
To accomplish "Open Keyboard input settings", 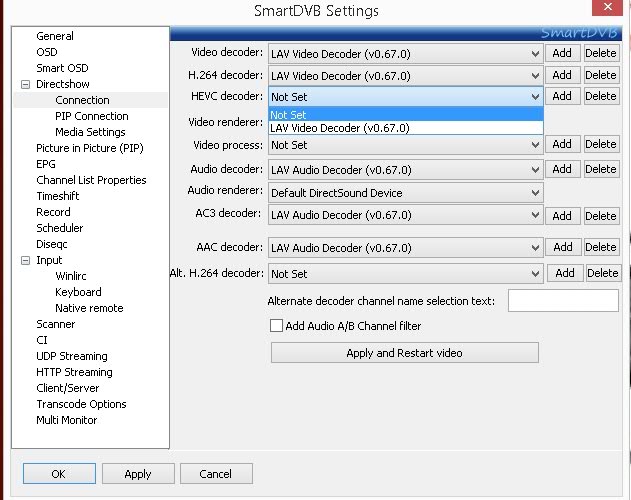I will 78,292.
